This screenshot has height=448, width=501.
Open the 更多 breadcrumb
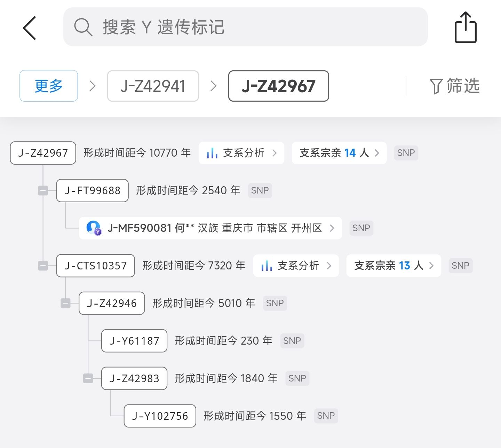[x=49, y=86]
